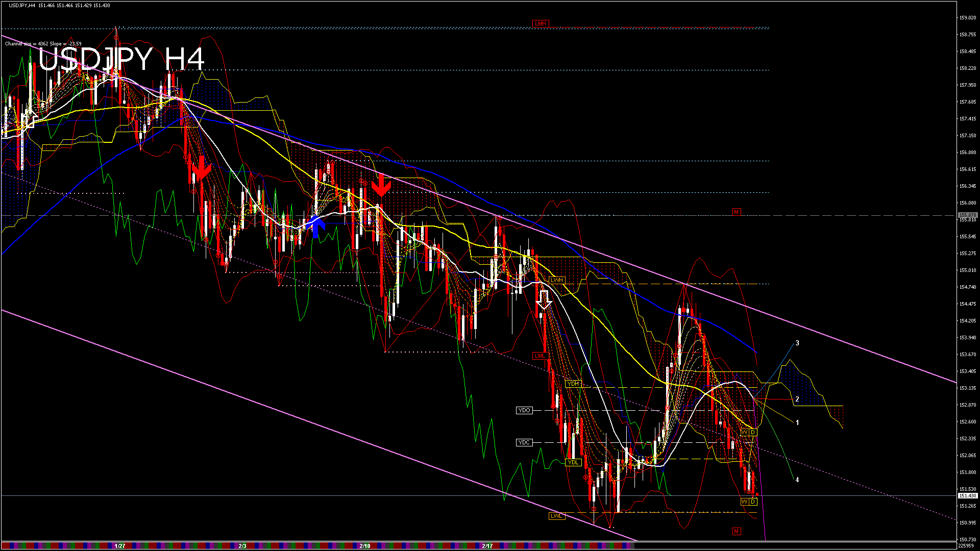
Task: Select the LMH level label
Action: 540,23
